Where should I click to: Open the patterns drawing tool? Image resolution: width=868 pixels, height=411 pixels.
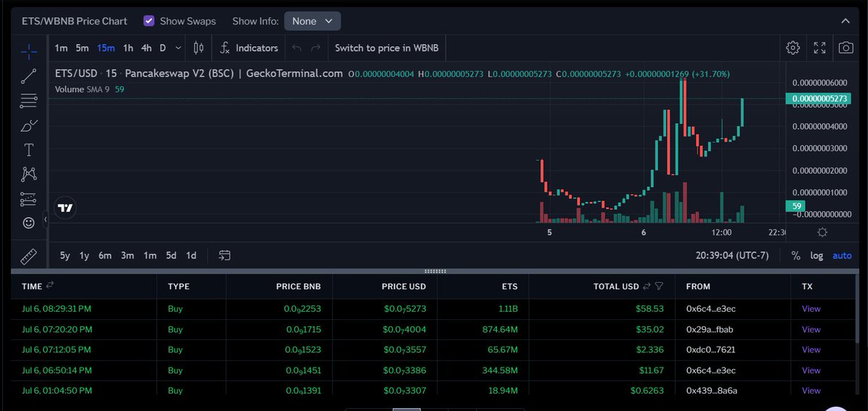[29, 174]
